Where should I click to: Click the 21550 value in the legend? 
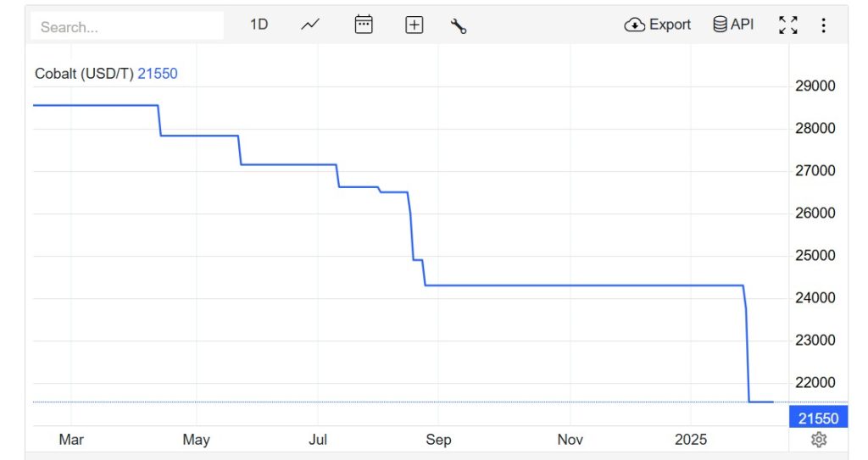click(x=158, y=74)
